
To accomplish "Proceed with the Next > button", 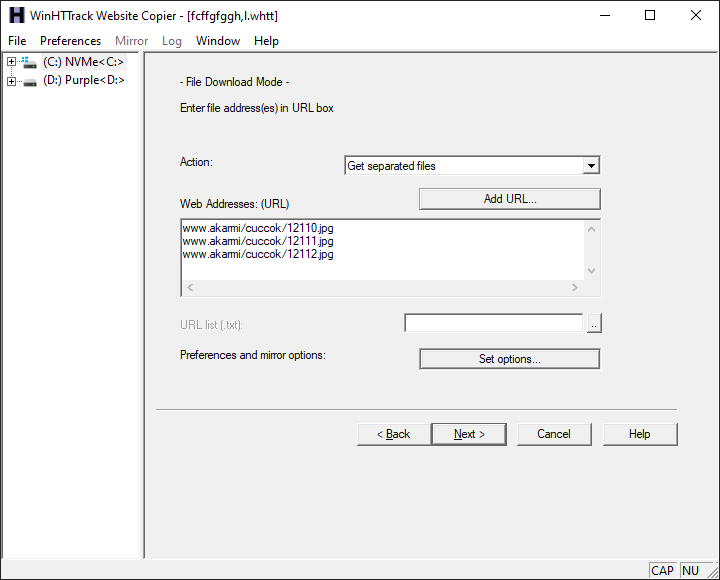I will pyautogui.click(x=469, y=434).
